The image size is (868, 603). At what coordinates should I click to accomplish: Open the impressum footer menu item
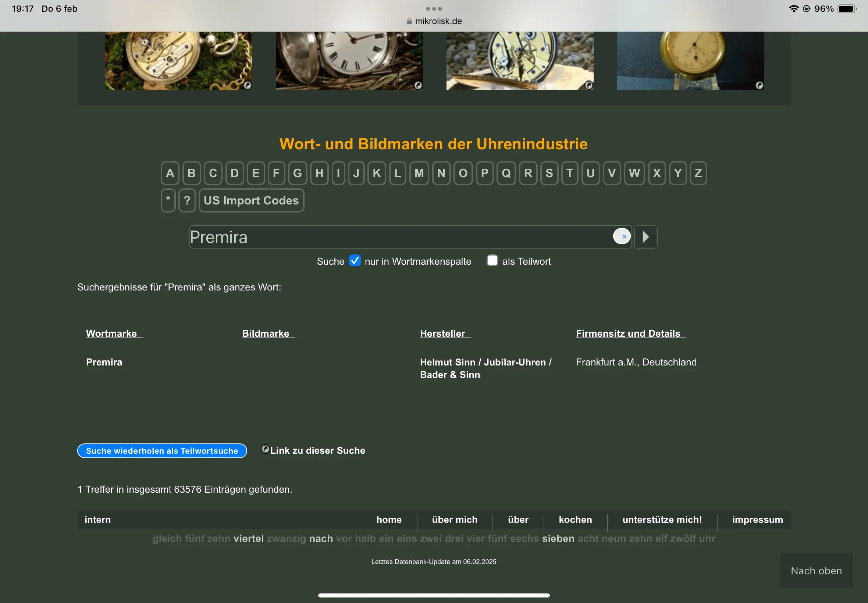[x=757, y=520]
